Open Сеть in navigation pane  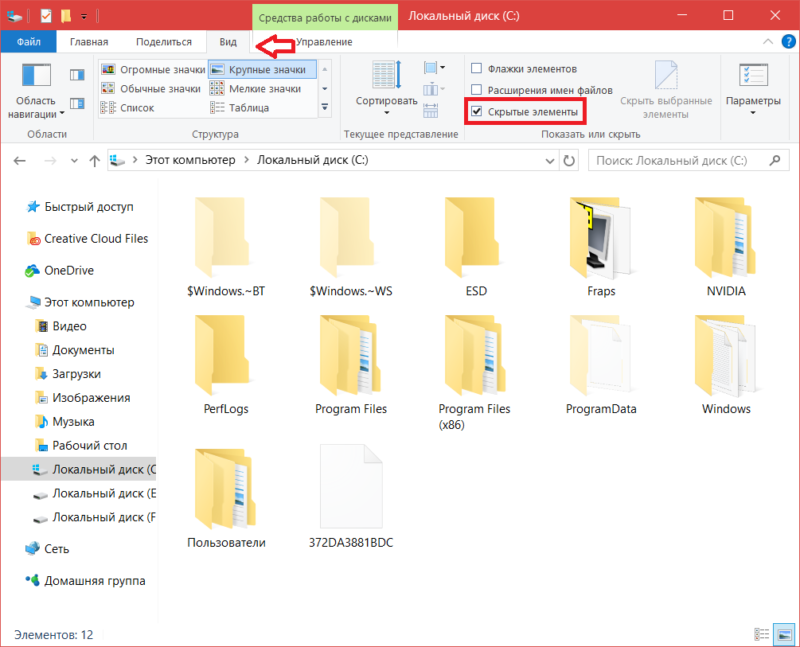pos(47,549)
